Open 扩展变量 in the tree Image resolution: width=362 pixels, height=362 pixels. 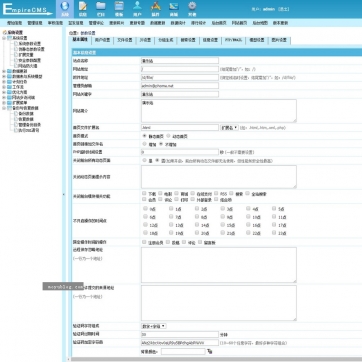25,55
